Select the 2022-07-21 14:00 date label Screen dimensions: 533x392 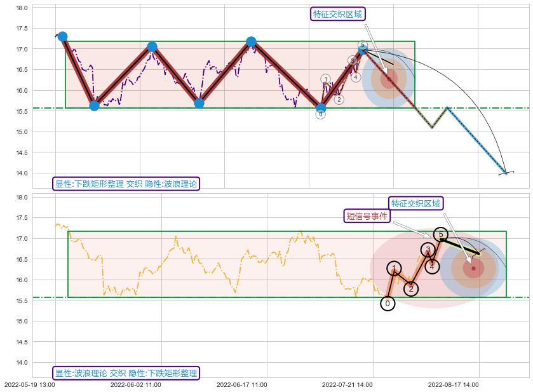[347, 384]
